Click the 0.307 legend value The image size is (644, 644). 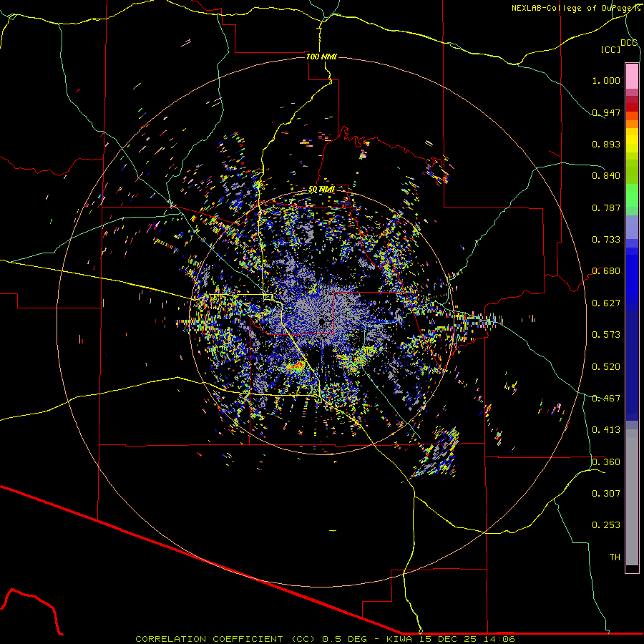pyautogui.click(x=606, y=494)
